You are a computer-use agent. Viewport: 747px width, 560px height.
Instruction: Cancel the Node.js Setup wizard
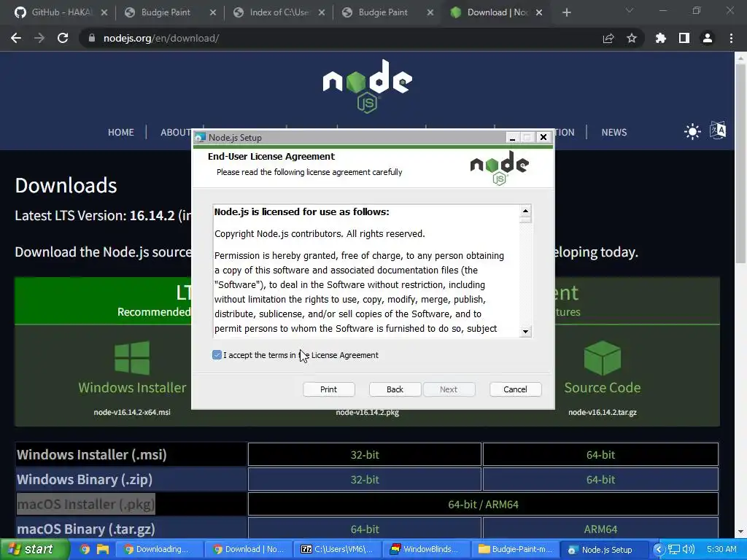click(516, 389)
